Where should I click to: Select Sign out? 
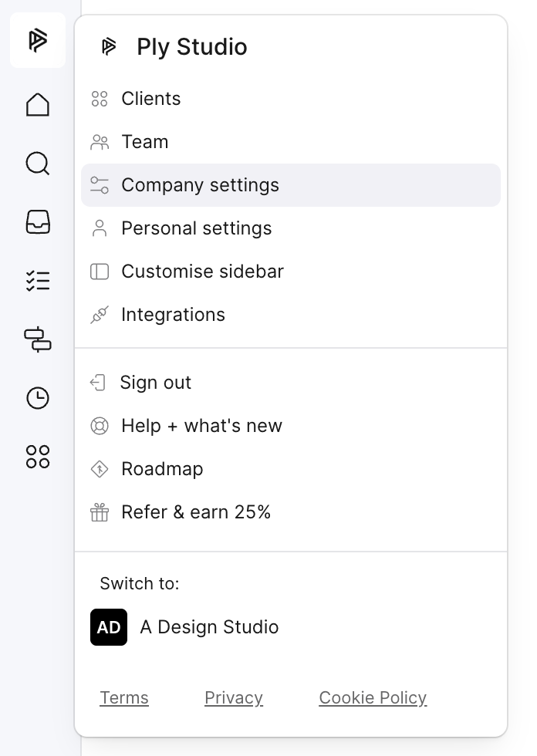pyautogui.click(x=291, y=383)
